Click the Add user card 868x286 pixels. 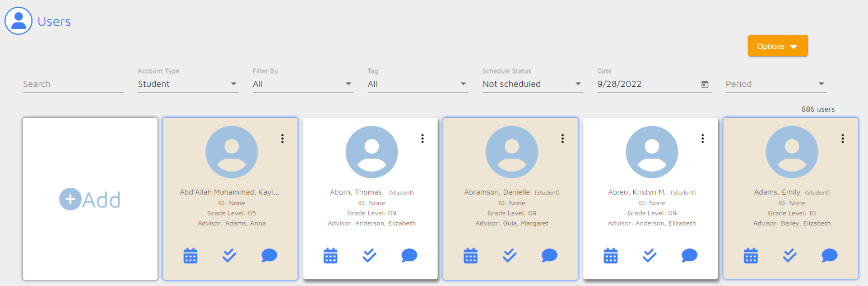(x=90, y=199)
